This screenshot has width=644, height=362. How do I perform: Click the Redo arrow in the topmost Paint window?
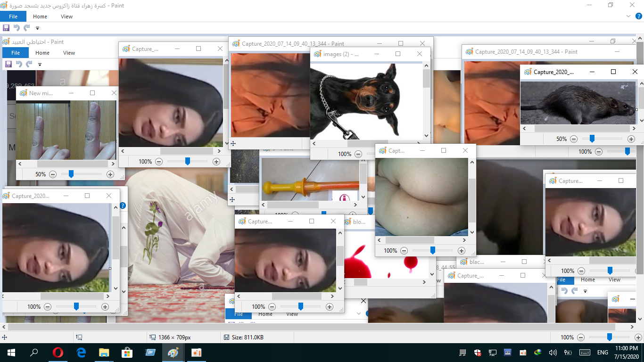pyautogui.click(x=27, y=28)
